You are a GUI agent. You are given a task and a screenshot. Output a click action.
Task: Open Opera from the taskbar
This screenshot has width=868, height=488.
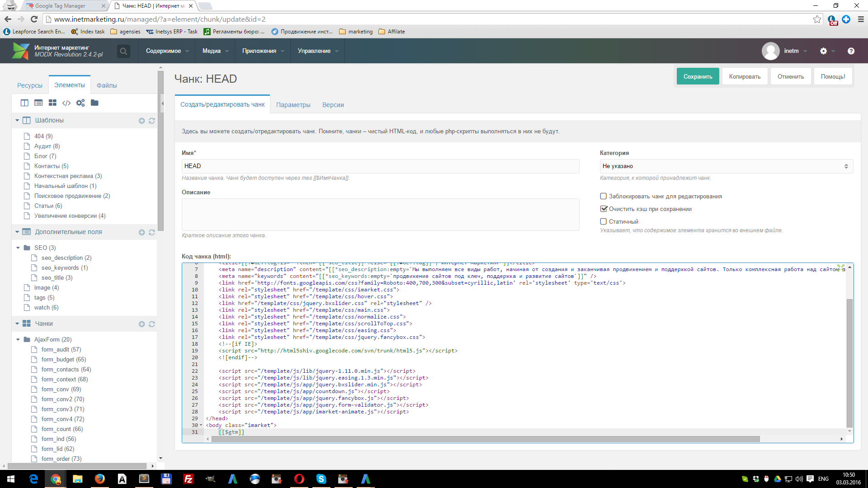click(299, 479)
